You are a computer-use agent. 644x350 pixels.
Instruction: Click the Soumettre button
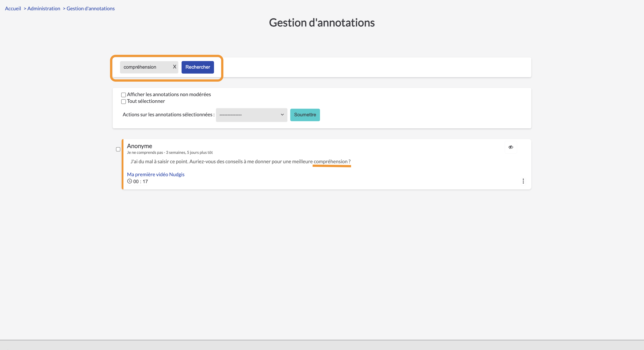click(x=305, y=115)
